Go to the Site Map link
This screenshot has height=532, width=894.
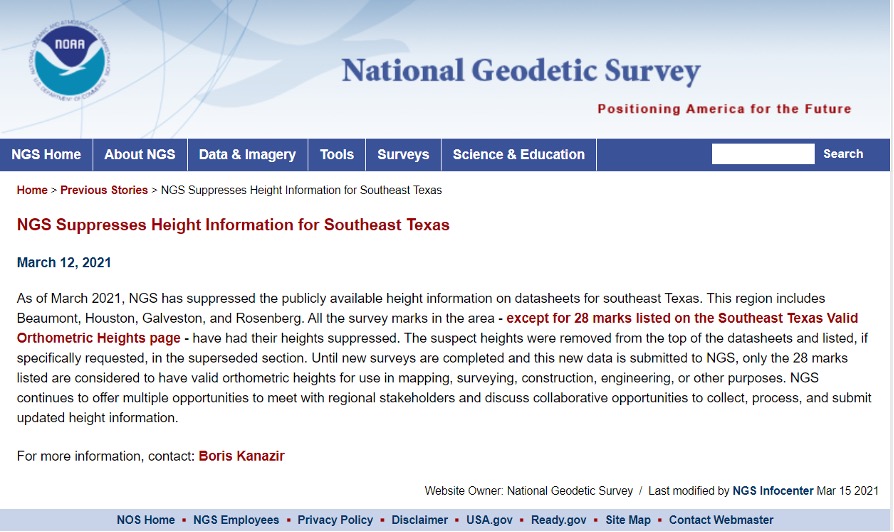pyautogui.click(x=628, y=520)
